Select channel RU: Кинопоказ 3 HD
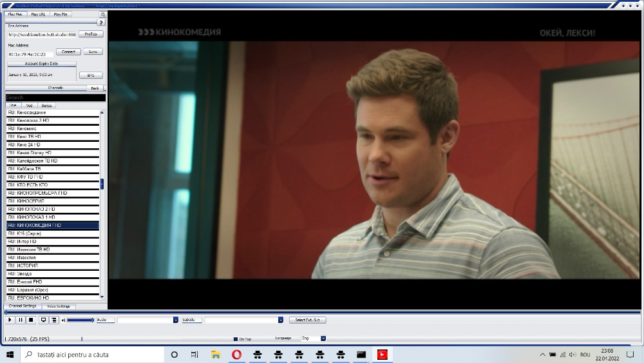This screenshot has height=363, width=644. [x=53, y=121]
